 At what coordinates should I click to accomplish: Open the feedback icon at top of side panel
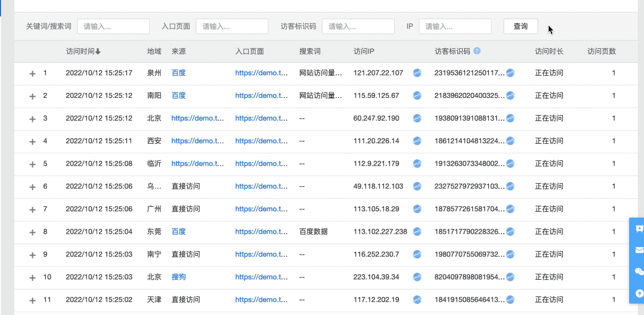pos(639,228)
